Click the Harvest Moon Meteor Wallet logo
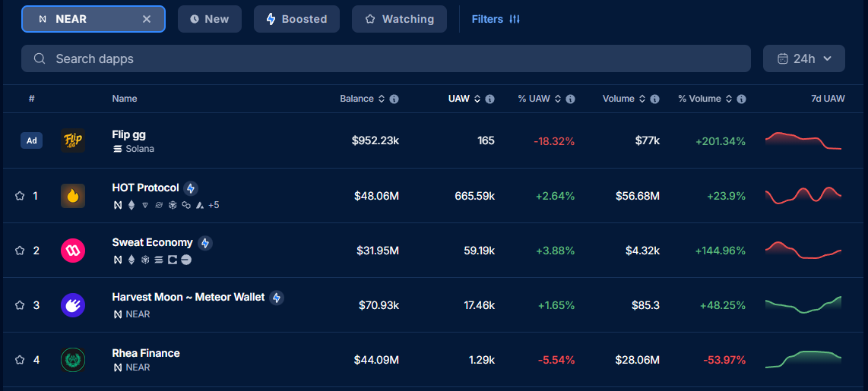The image size is (868, 391). coord(73,305)
